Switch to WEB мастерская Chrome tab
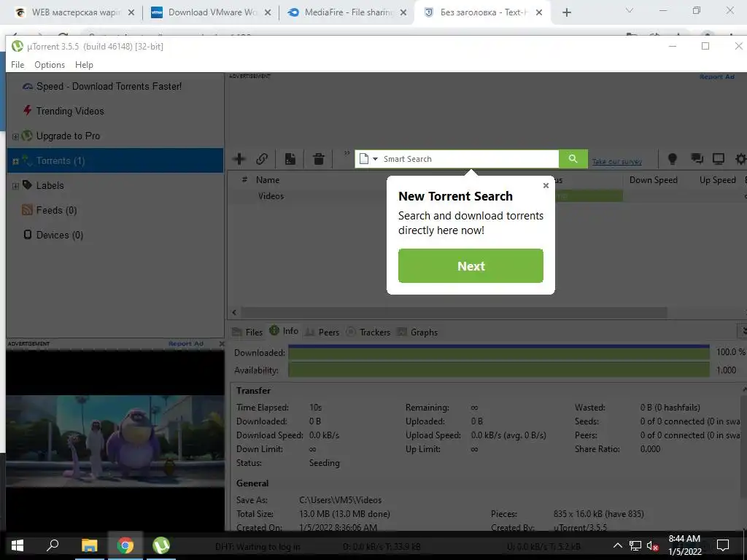 point(76,12)
